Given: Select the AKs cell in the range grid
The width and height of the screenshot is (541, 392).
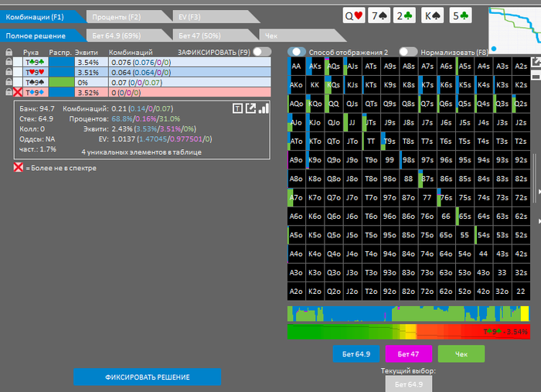Looking at the screenshot, I should (x=315, y=66).
